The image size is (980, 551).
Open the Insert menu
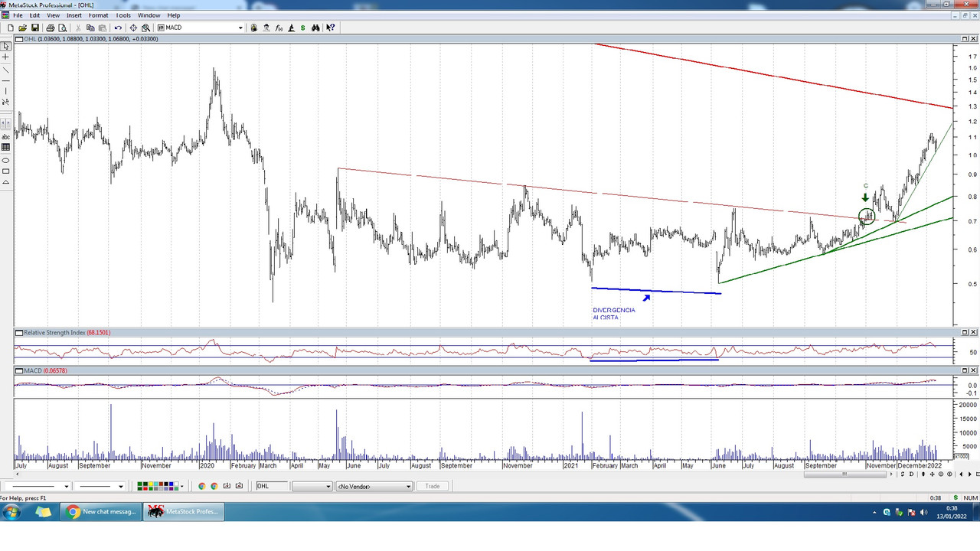click(x=74, y=15)
